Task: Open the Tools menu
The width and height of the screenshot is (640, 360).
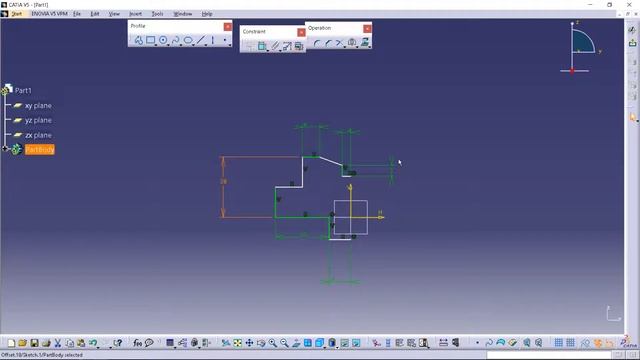Action: point(157,14)
